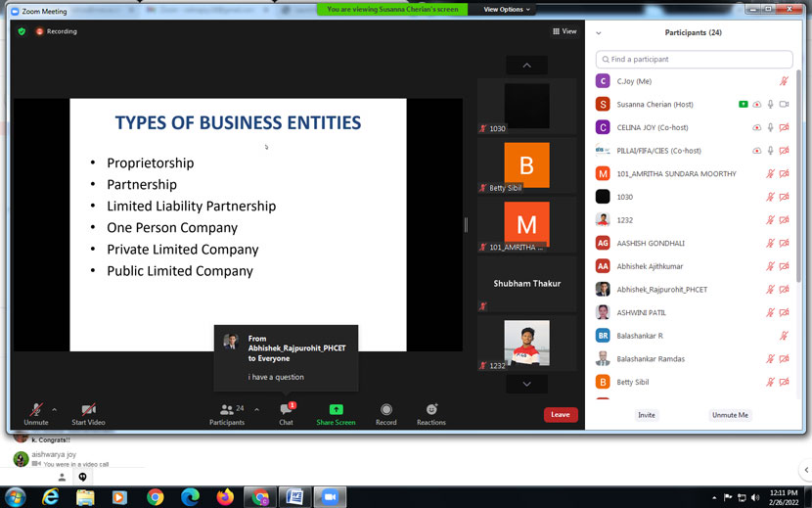Click Betty Sibil's video-off icon in participants list
This screenshot has width=812, height=508.
[x=784, y=382]
